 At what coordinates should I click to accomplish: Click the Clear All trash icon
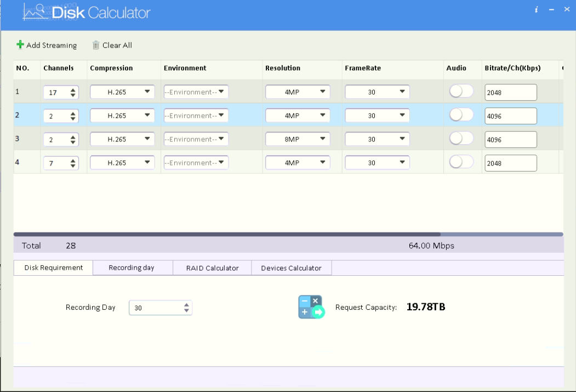pos(96,46)
